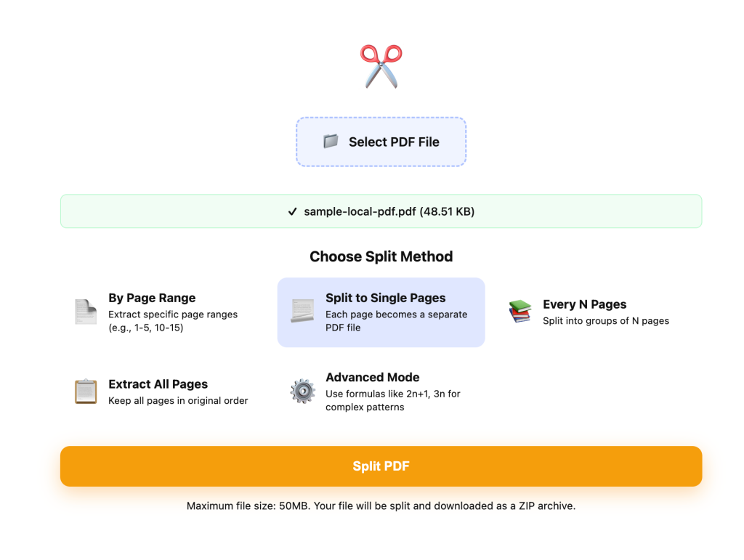Click the memo icon in Split to Single Pages
Viewport: 744px width, 560px height.
coord(302,312)
